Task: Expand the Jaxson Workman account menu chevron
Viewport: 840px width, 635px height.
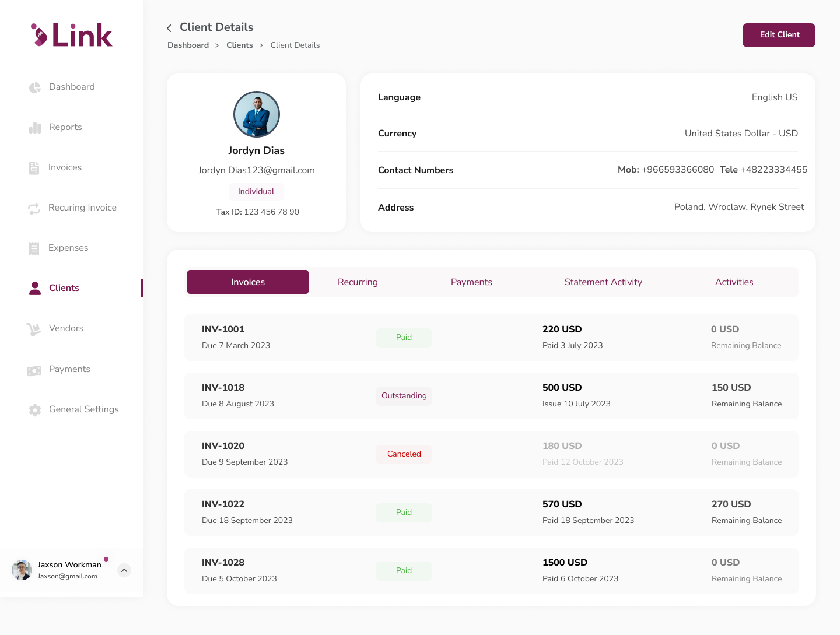Action: (124, 570)
